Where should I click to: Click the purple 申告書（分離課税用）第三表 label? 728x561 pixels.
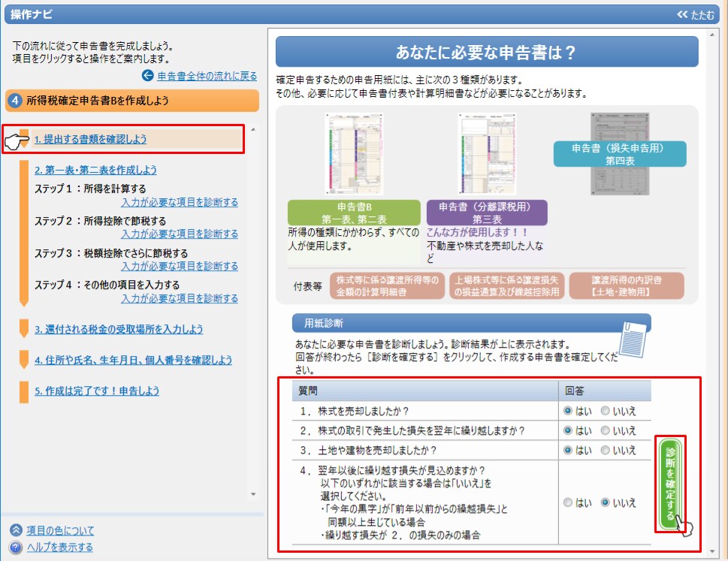(x=487, y=213)
